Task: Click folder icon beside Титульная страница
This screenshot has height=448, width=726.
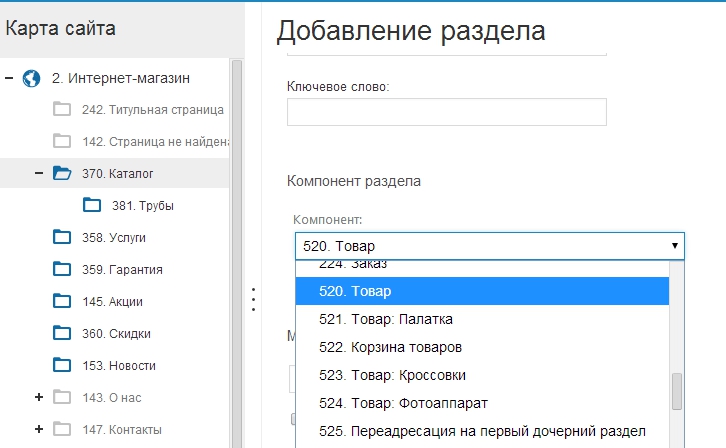Action: point(62,109)
